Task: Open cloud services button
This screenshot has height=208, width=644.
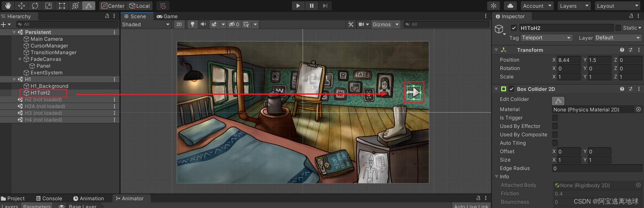Action: point(510,6)
